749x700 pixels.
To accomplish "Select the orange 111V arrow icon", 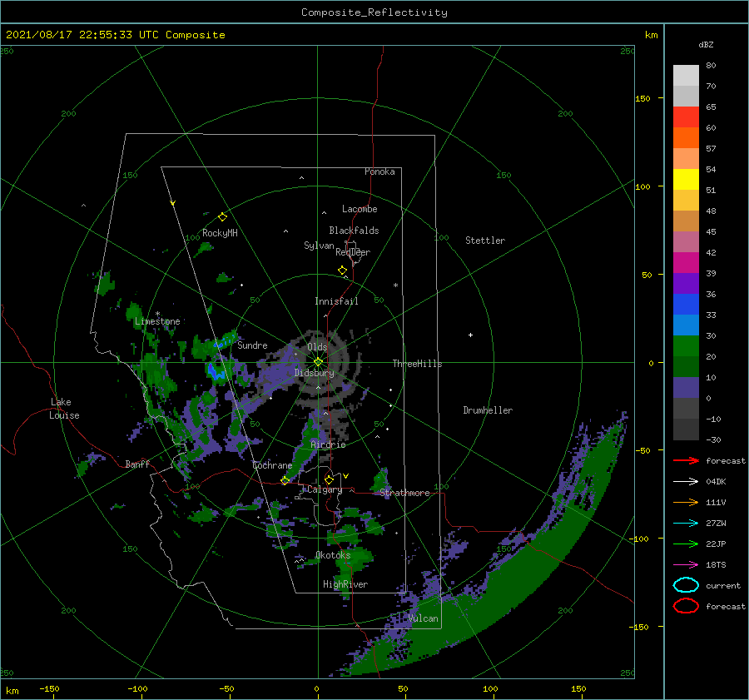I will tap(686, 502).
